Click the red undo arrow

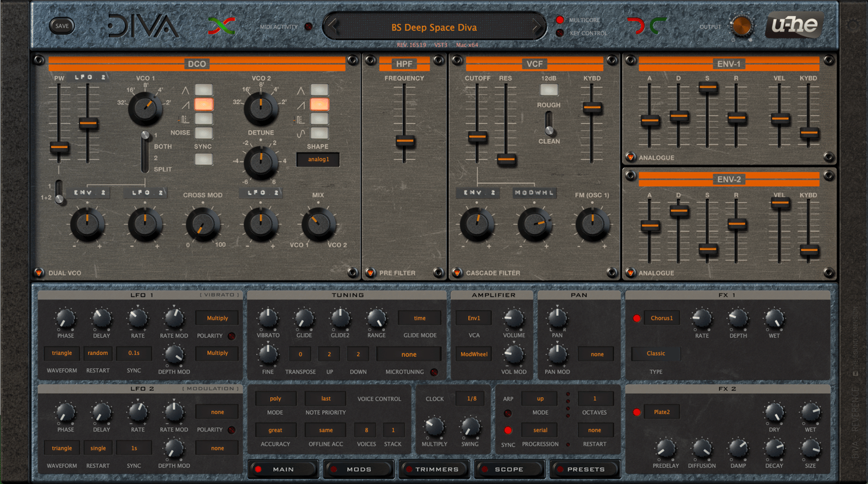(635, 26)
